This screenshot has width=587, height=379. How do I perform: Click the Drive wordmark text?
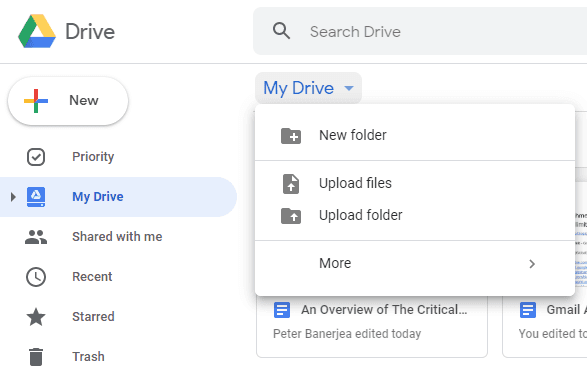[90, 31]
